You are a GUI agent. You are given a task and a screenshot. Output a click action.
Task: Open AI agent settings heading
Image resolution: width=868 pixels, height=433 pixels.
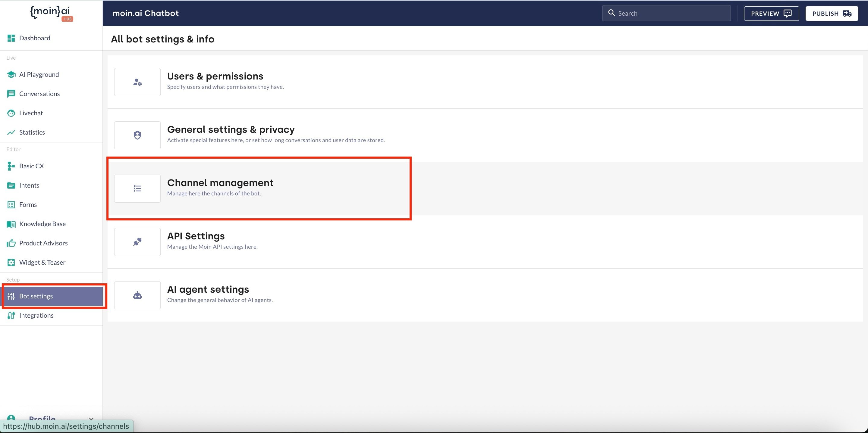click(208, 289)
